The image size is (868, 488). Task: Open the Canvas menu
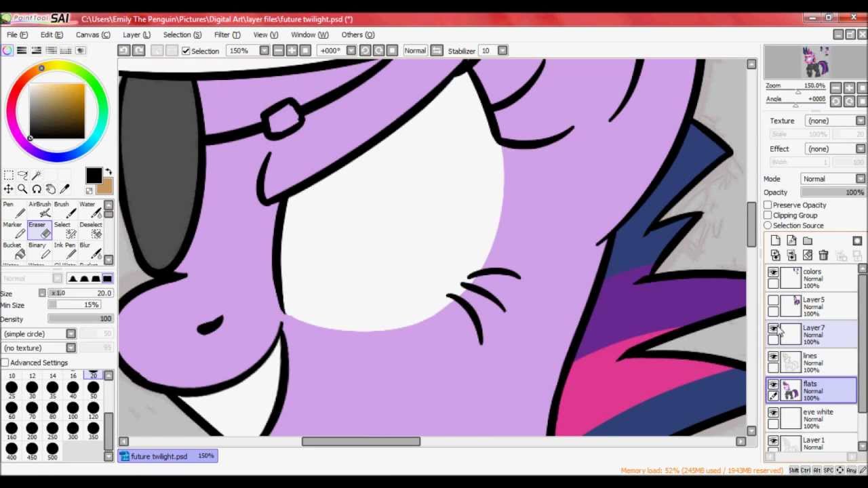pos(93,35)
